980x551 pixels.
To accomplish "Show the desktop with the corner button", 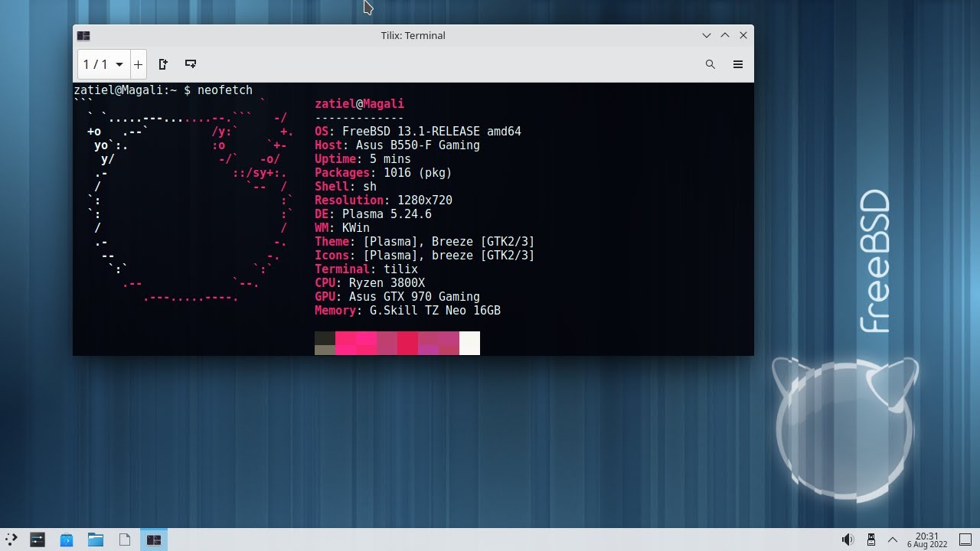I will 965,540.
